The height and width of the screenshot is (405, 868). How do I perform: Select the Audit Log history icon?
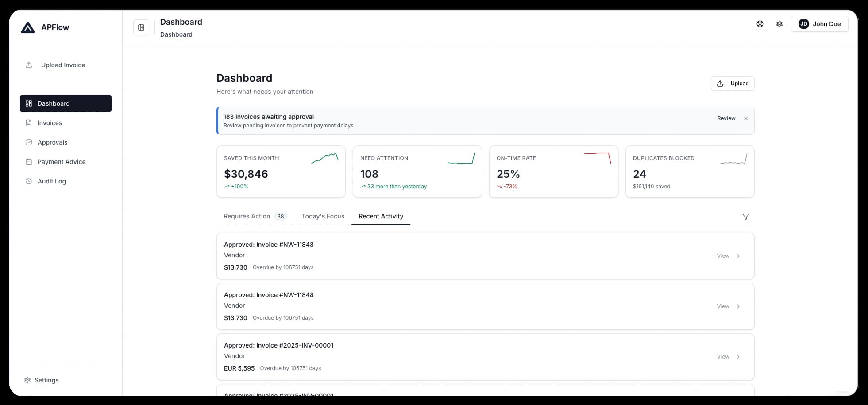[28, 181]
